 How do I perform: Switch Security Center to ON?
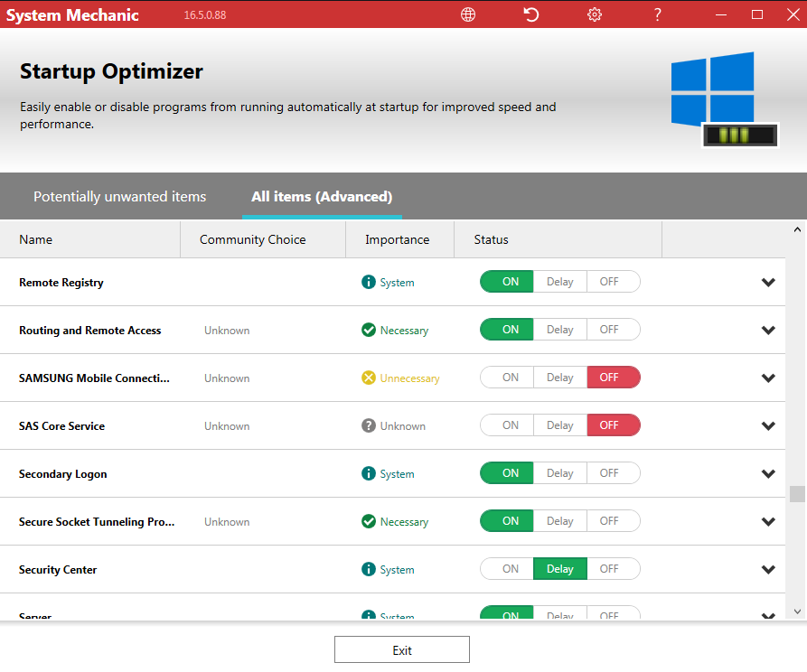click(x=507, y=568)
